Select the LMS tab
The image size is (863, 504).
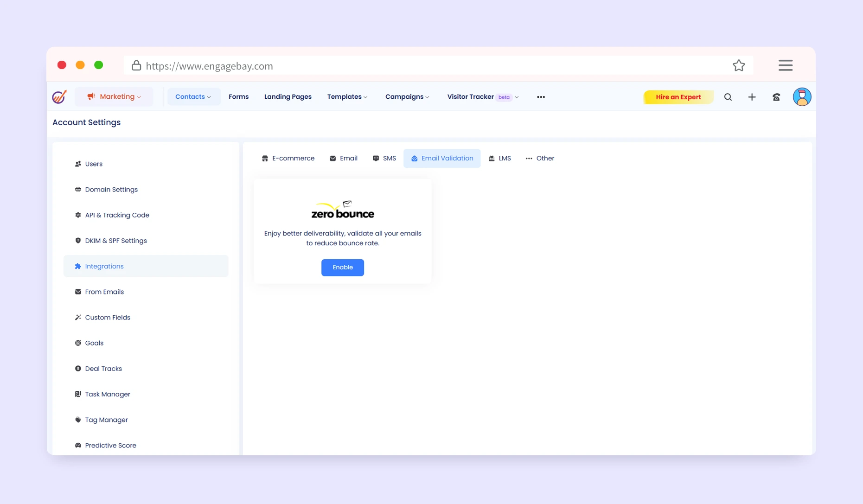pyautogui.click(x=499, y=158)
